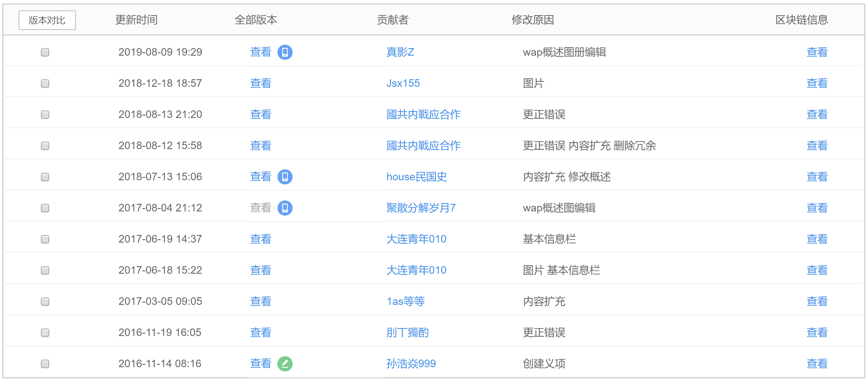Click green edit icon in 2016-11-14 row
868x382 pixels.
(285, 364)
